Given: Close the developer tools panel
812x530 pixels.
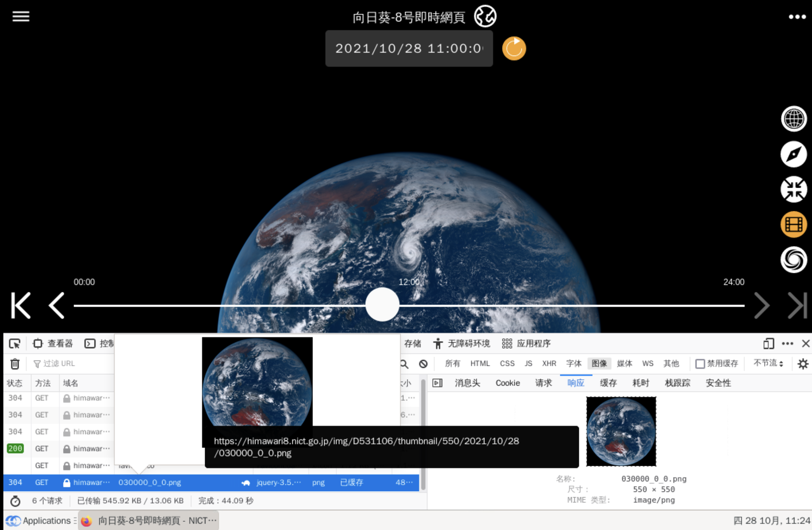Looking at the screenshot, I should click(806, 343).
